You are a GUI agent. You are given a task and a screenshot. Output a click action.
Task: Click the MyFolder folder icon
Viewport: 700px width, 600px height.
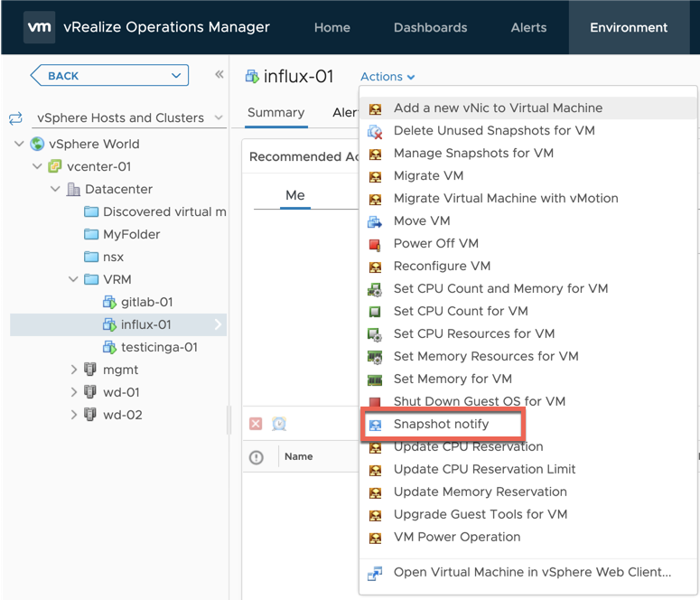91,234
